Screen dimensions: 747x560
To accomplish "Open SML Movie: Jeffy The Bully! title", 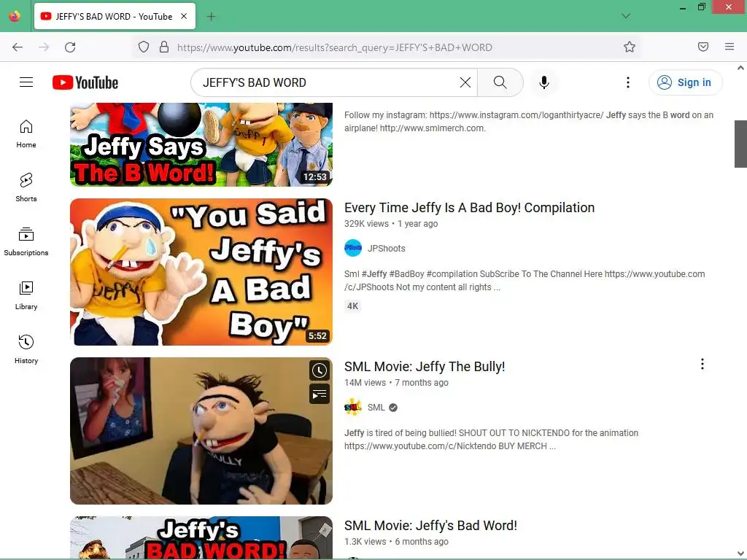I will [425, 367].
